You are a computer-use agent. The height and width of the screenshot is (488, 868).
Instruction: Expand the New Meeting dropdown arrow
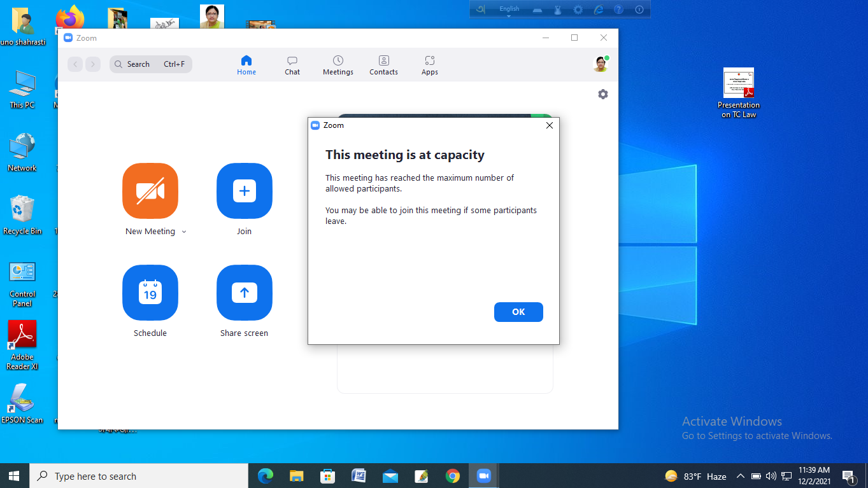click(184, 232)
